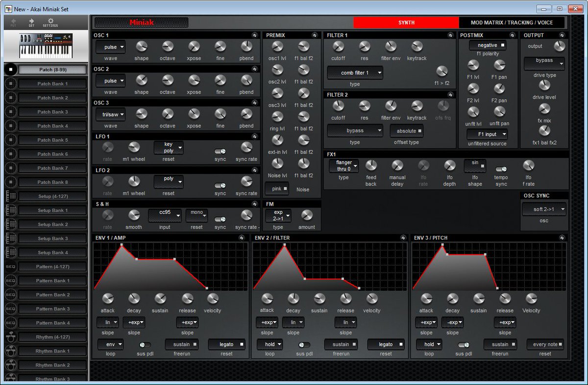Screen dimensions: 588x385
Task: Switch to the SYNTH tab
Action: click(406, 23)
